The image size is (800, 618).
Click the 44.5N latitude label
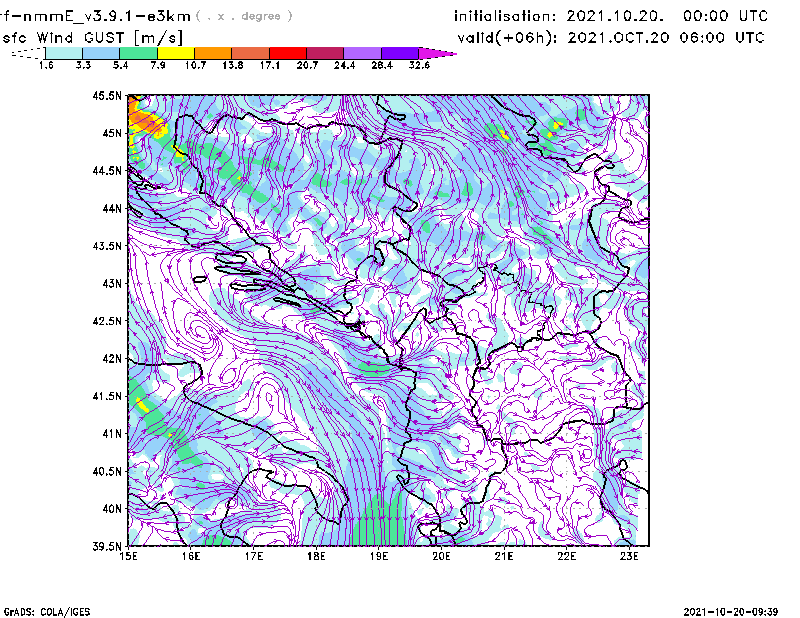point(107,170)
